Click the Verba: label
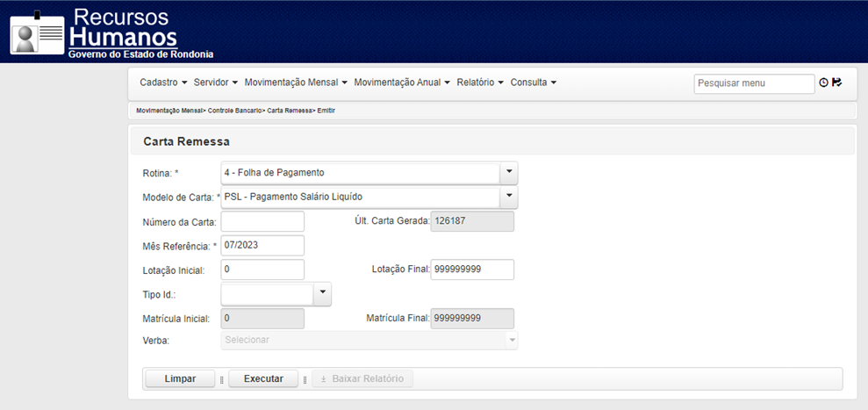 [156, 341]
